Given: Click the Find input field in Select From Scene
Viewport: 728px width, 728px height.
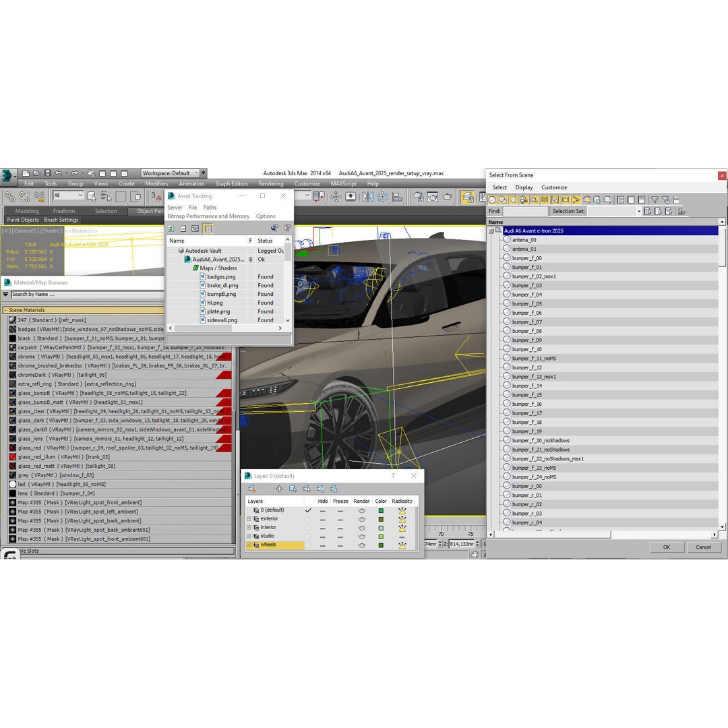Looking at the screenshot, I should (x=525, y=211).
